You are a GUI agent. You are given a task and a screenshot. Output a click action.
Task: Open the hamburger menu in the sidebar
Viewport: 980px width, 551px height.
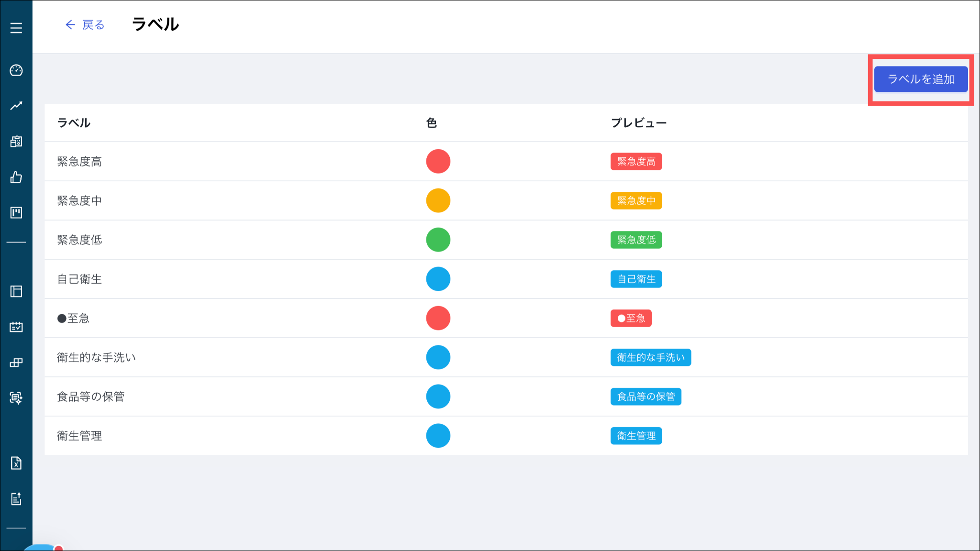pos(16,28)
